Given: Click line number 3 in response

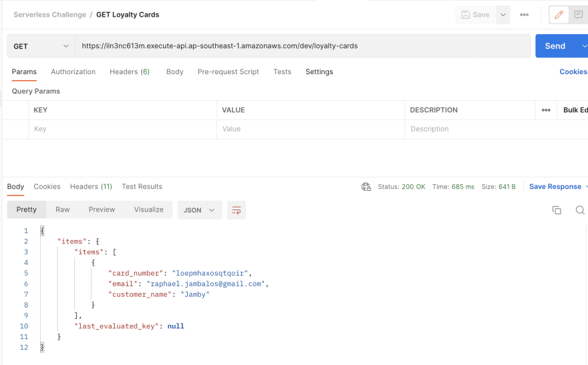Looking at the screenshot, I should 26,252.
